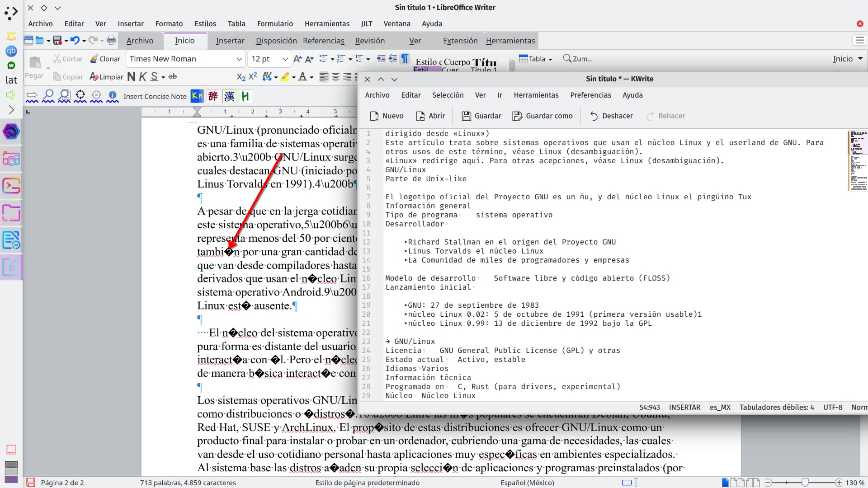The width and height of the screenshot is (868, 488).
Task: Click Limpiar to clear direct formatting
Action: 106,77
